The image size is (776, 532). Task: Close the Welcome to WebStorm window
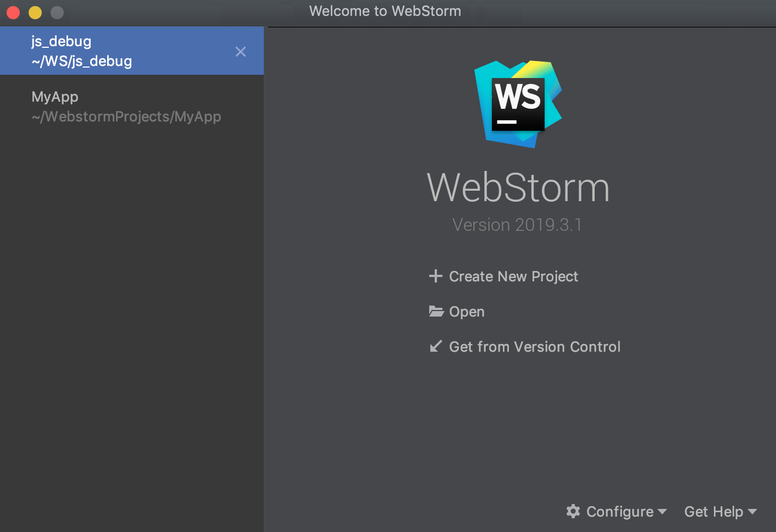13,12
